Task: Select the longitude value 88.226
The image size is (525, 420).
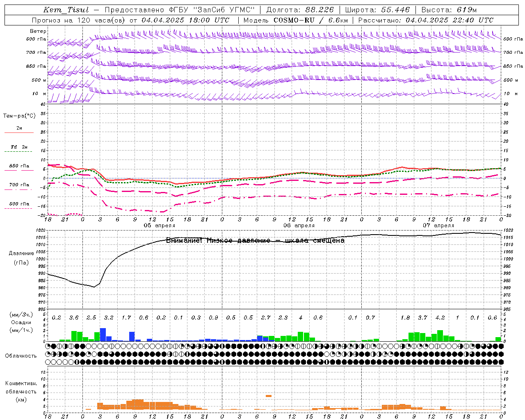Action: click(x=320, y=10)
